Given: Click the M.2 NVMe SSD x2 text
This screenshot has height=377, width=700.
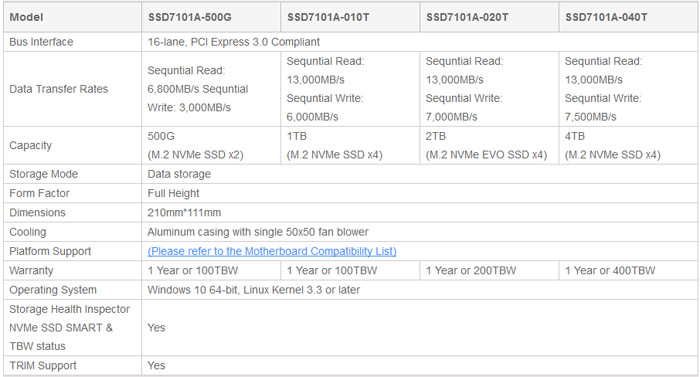Looking at the screenshot, I should pyautogui.click(x=196, y=155).
